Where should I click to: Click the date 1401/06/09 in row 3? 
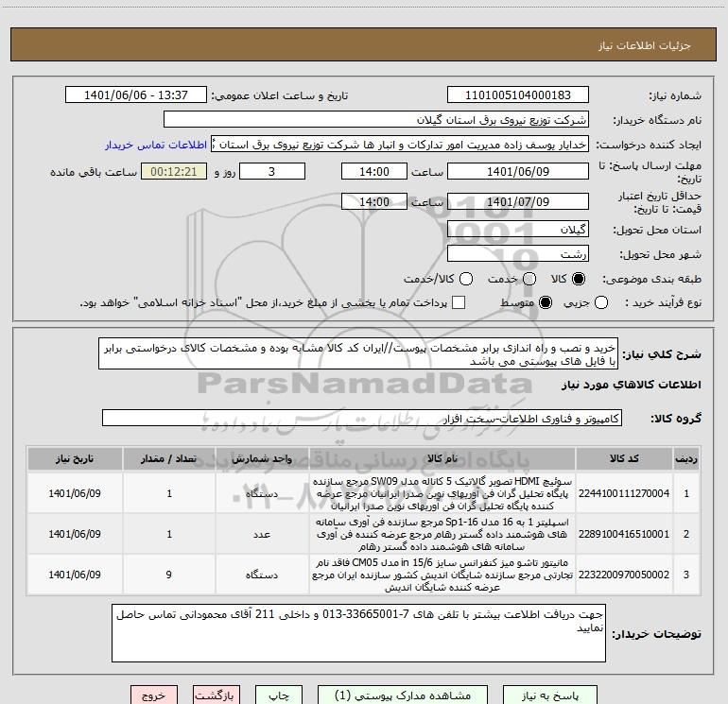[75, 575]
